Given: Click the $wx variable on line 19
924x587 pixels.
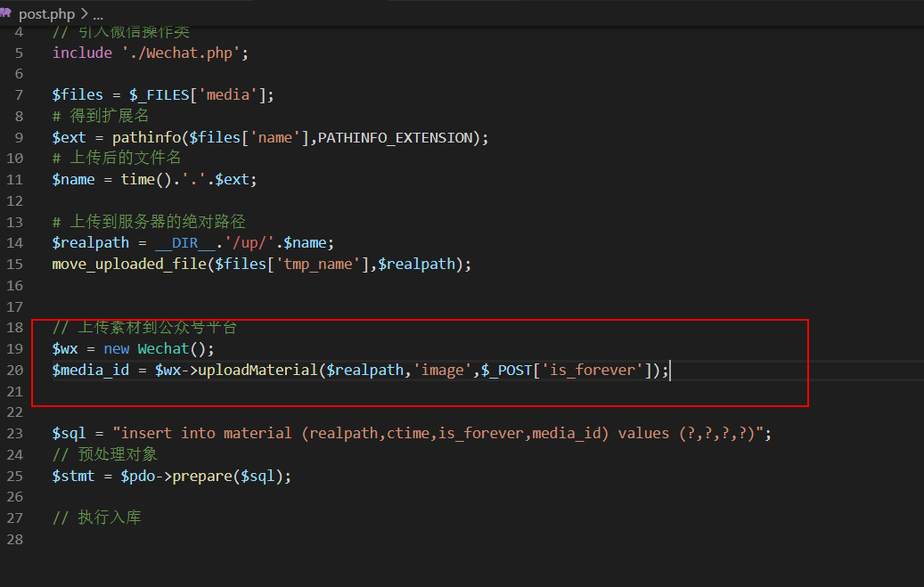Looking at the screenshot, I should point(65,348).
